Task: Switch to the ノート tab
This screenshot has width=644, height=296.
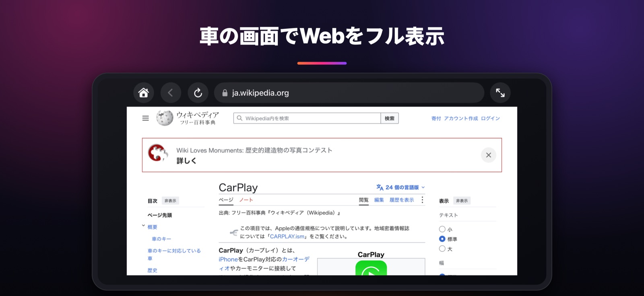Action: (246, 200)
